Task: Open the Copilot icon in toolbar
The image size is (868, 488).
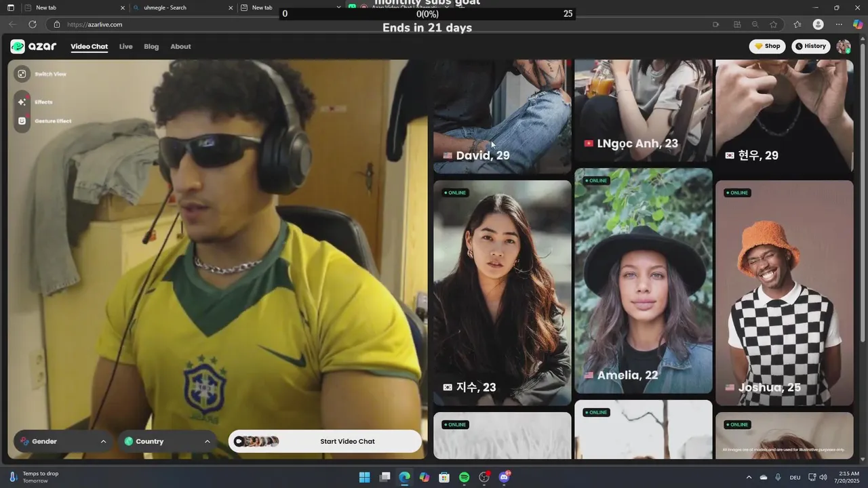Action: (x=858, y=24)
